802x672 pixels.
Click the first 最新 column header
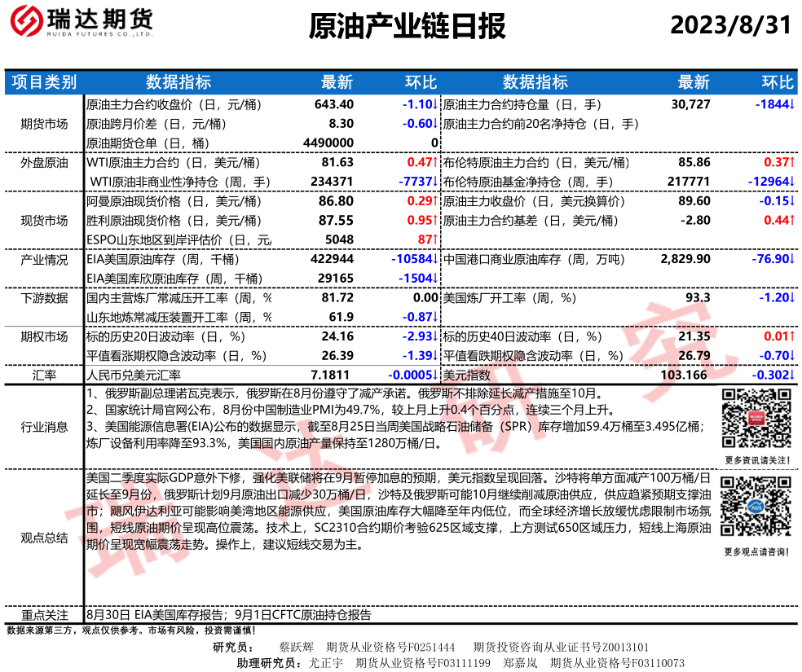click(x=337, y=82)
